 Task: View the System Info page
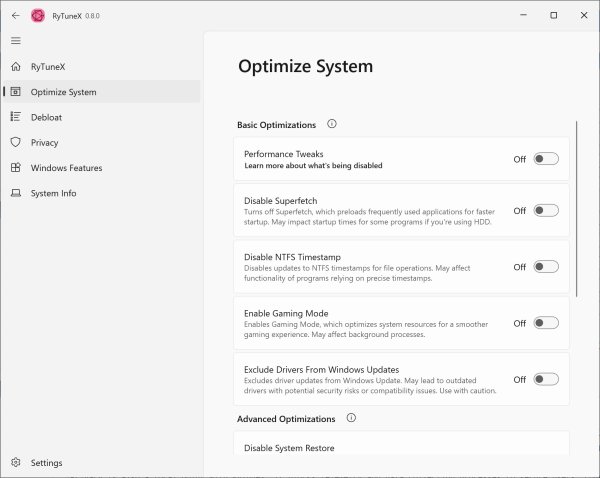pyautogui.click(x=53, y=193)
